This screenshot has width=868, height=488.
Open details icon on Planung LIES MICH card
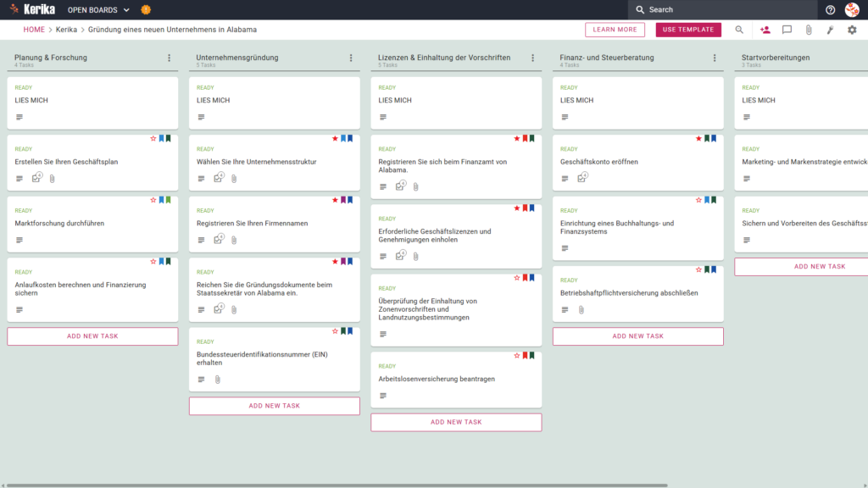point(19,117)
